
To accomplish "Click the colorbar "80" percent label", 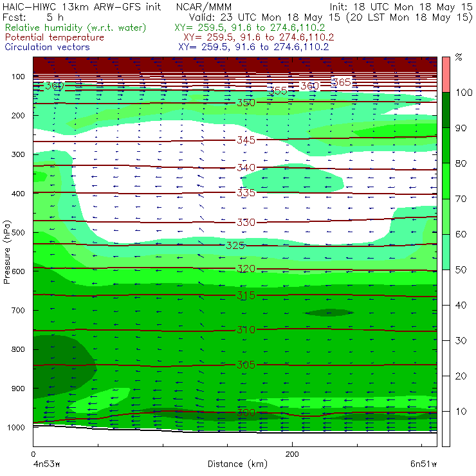I will click(x=461, y=163).
